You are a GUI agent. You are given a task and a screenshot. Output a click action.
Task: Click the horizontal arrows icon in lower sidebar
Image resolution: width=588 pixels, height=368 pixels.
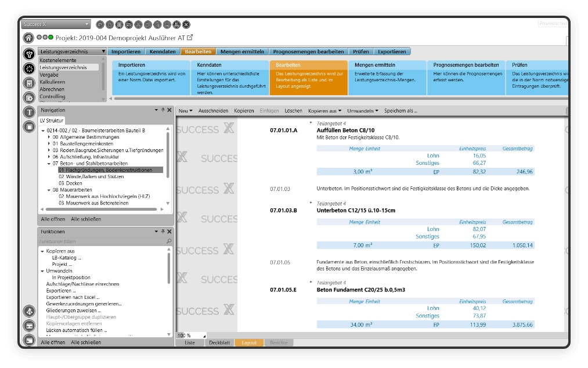click(29, 326)
